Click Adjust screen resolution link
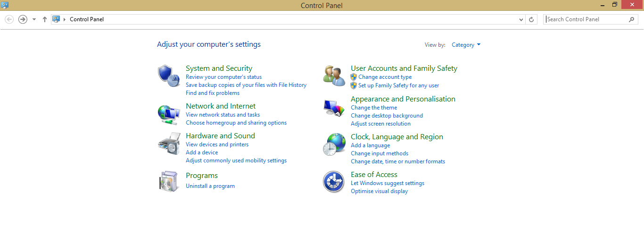This screenshot has width=644, height=245. pyautogui.click(x=380, y=124)
